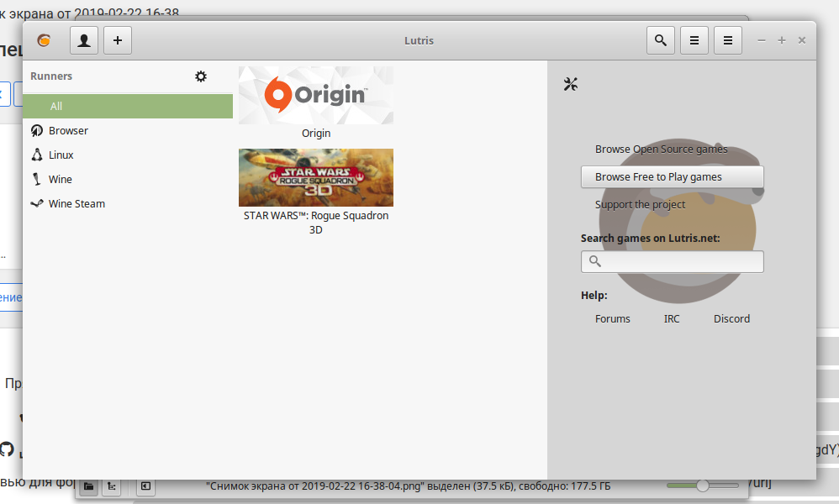
Task: Open the search magnifier in Lutris header
Action: 661,40
